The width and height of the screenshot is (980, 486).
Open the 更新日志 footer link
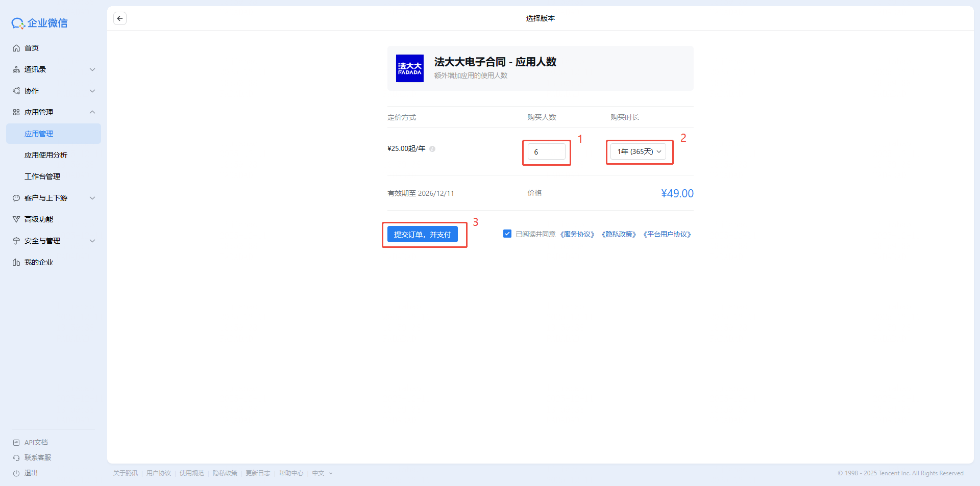tap(258, 473)
